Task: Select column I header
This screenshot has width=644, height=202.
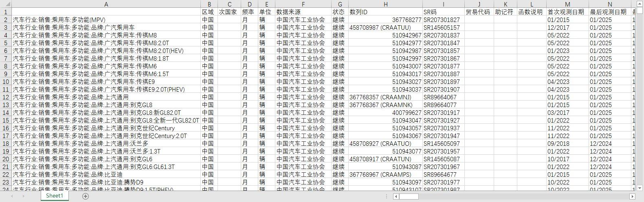Action: [x=443, y=4]
